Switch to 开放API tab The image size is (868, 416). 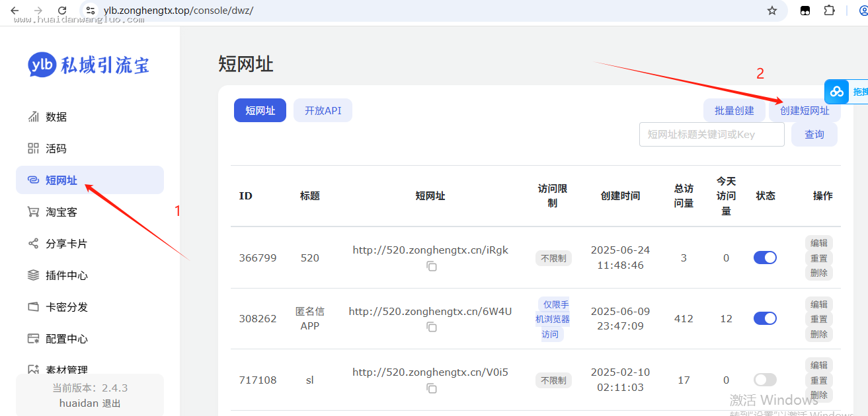click(x=323, y=110)
